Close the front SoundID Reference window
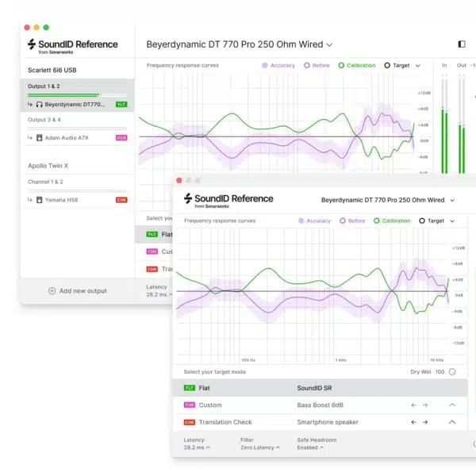This screenshot has width=476, height=476. (x=179, y=180)
